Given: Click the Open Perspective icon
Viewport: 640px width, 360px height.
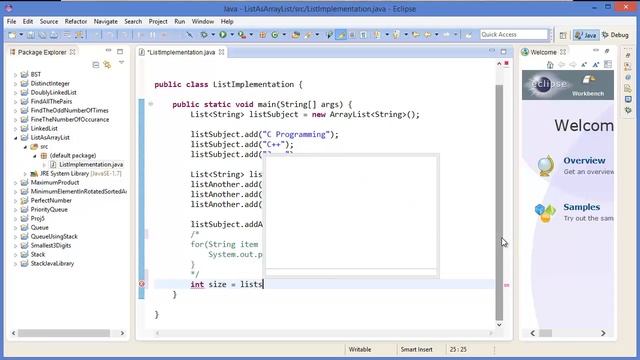Looking at the screenshot, I should (563, 36).
